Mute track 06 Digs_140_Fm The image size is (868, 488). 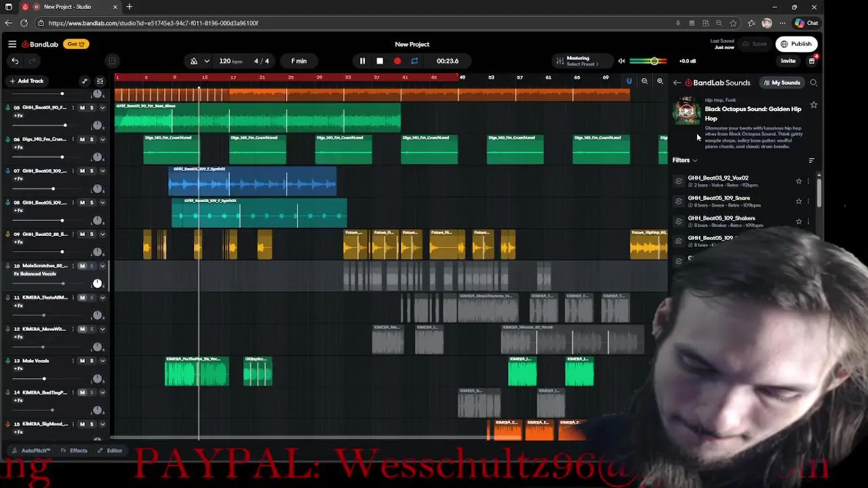(82, 140)
